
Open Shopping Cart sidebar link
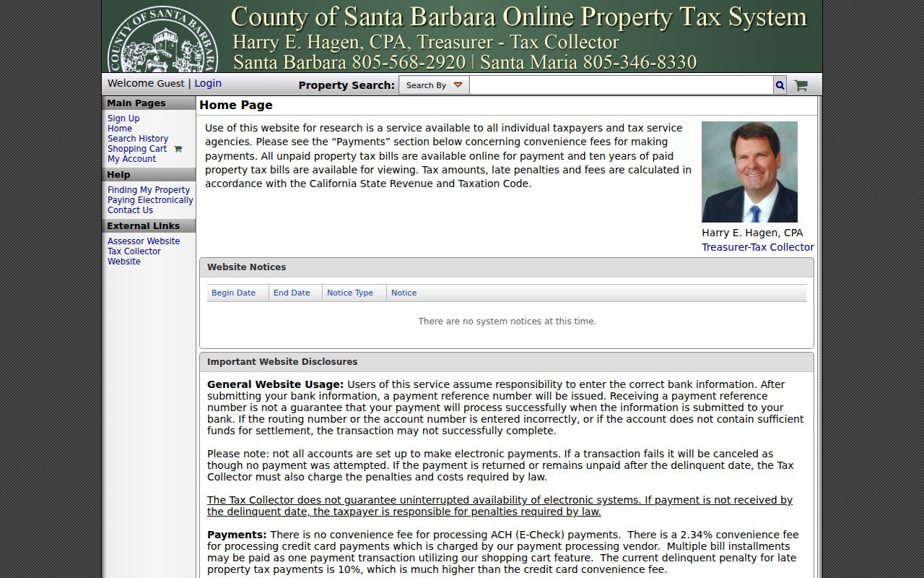click(x=137, y=149)
